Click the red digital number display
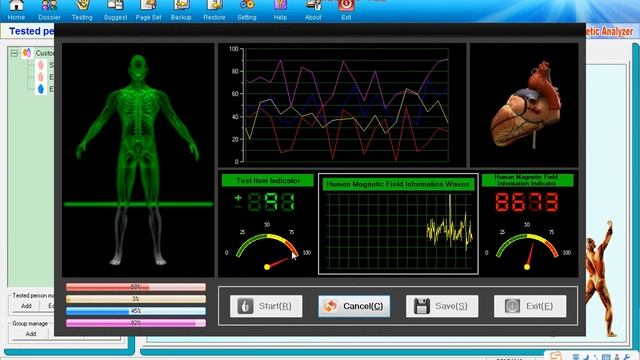Viewport: 640px width, 360px height. click(x=527, y=202)
